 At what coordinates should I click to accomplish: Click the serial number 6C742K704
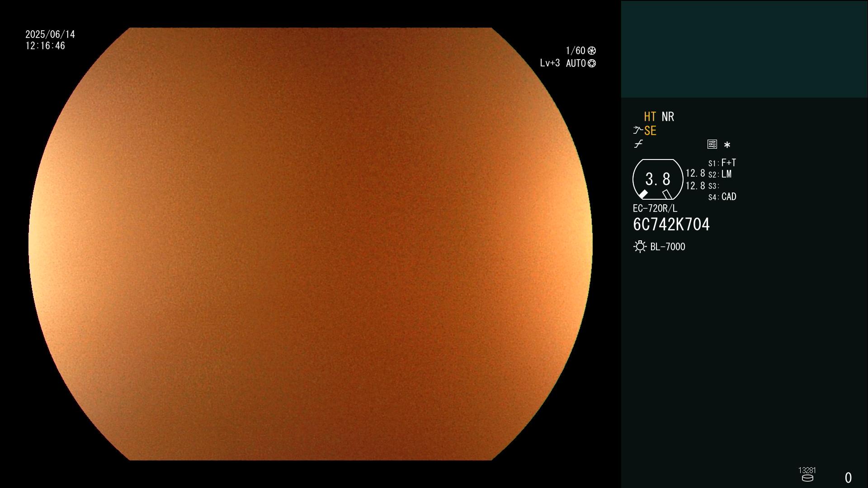tap(671, 225)
